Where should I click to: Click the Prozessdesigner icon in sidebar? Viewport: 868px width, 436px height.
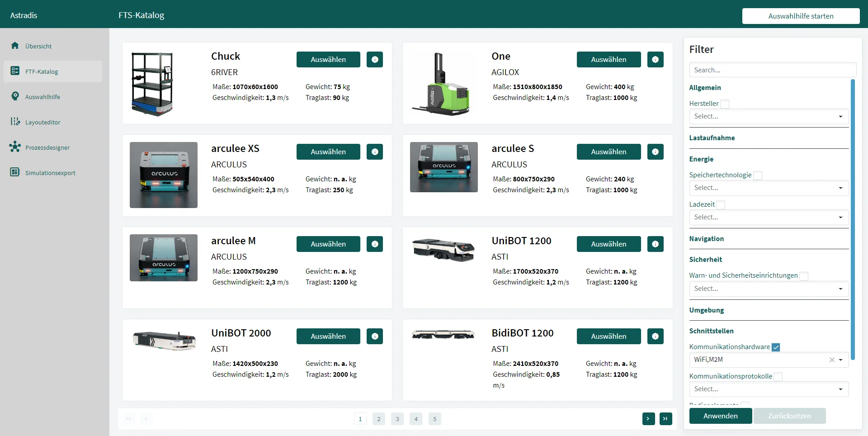(x=15, y=147)
